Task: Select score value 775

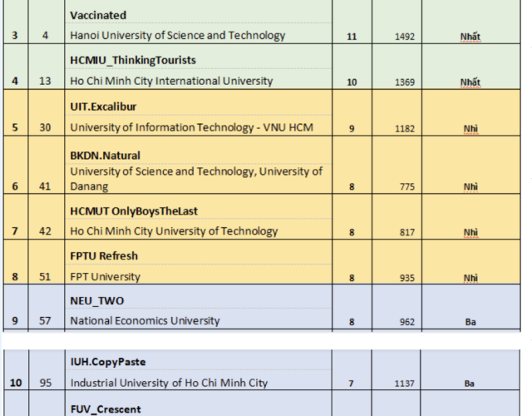Action: pos(406,186)
